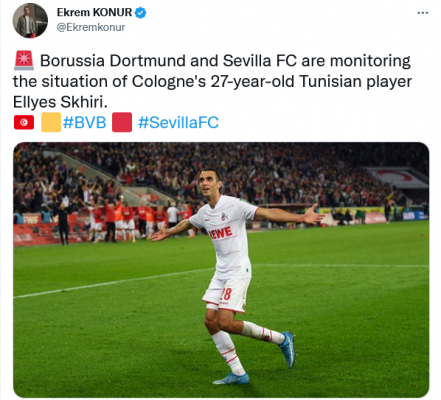Click the REWE sponsor logo on jersey
The image size is (441, 400).
point(220,233)
